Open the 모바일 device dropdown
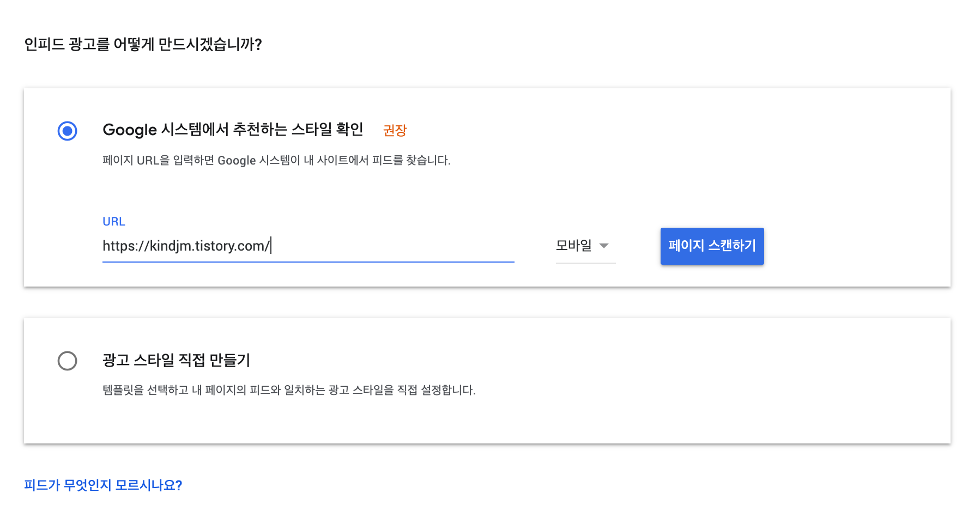 pos(585,246)
